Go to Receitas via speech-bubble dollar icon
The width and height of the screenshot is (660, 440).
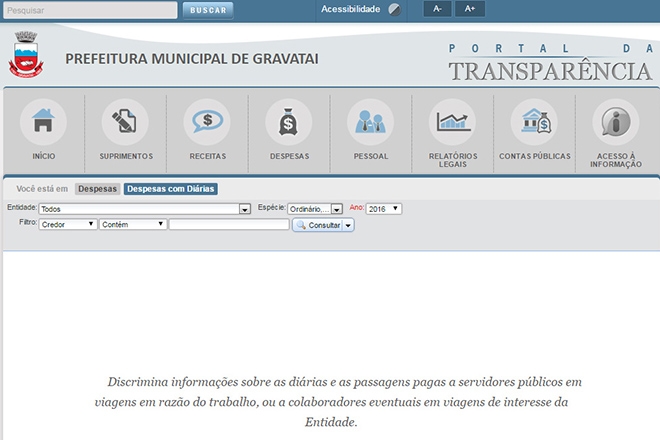tap(207, 124)
